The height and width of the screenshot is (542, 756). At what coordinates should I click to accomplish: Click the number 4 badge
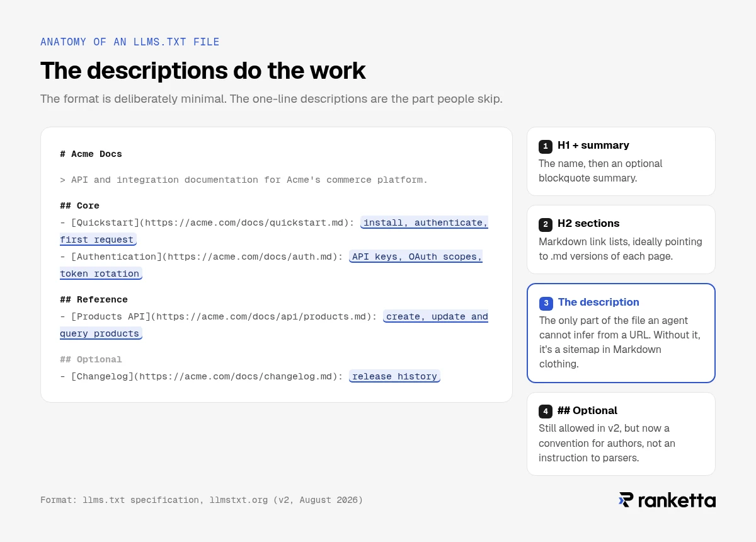point(546,412)
